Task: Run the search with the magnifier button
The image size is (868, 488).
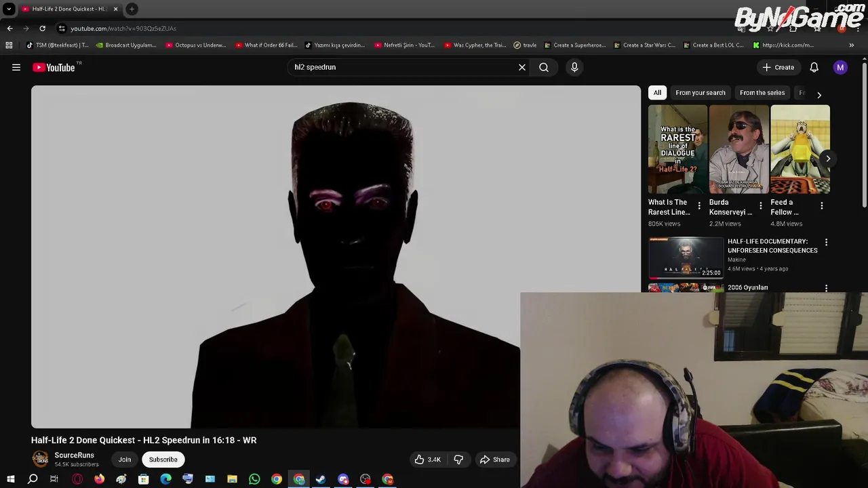Action: (544, 67)
